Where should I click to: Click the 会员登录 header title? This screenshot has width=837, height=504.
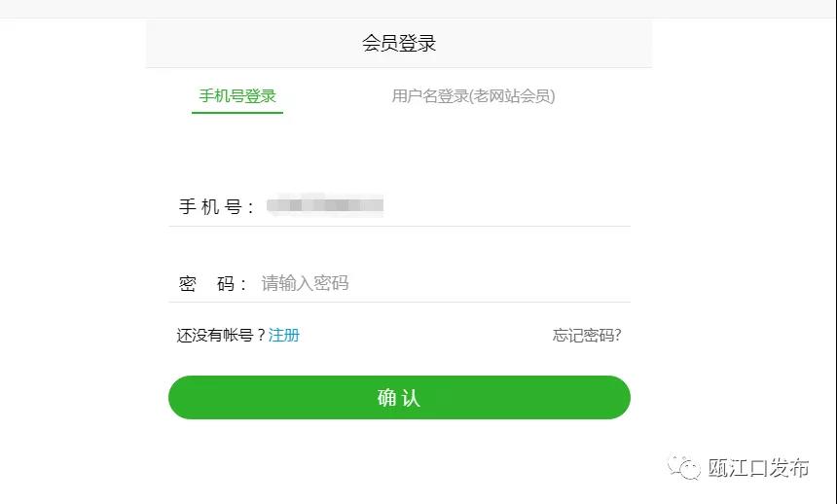click(399, 44)
